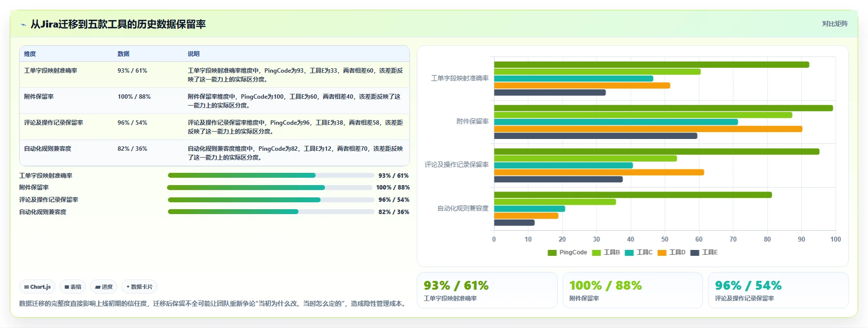
Task: Click progress bar for 评论及操作记录保留率
Action: click(271, 200)
